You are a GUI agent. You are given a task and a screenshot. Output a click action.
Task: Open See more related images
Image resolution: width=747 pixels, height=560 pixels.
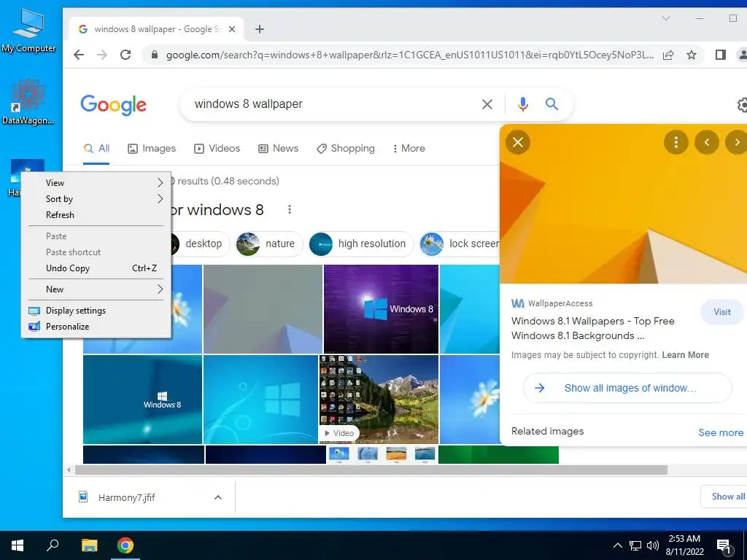(721, 432)
